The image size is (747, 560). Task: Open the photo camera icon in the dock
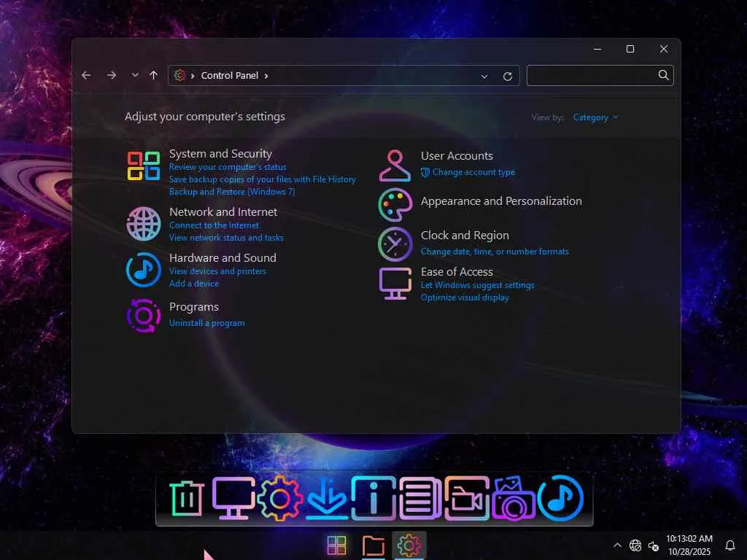513,498
